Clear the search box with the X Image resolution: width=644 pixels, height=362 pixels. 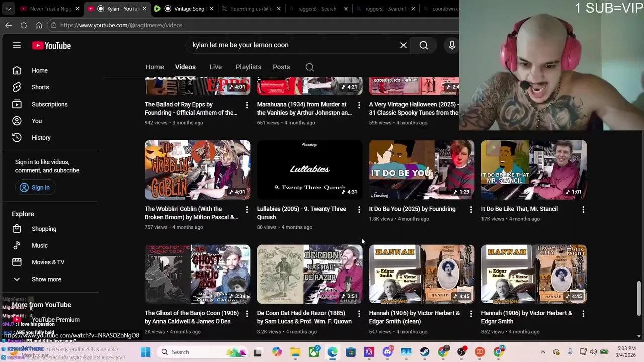pos(404,45)
